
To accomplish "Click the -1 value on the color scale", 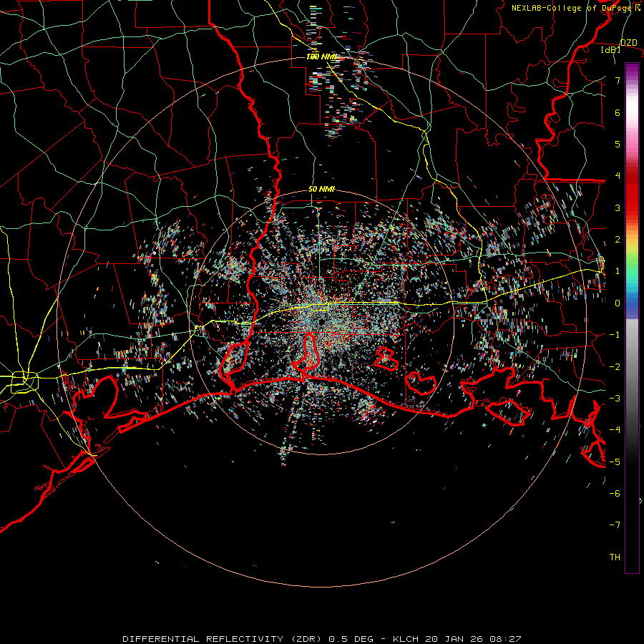I will click(x=615, y=335).
